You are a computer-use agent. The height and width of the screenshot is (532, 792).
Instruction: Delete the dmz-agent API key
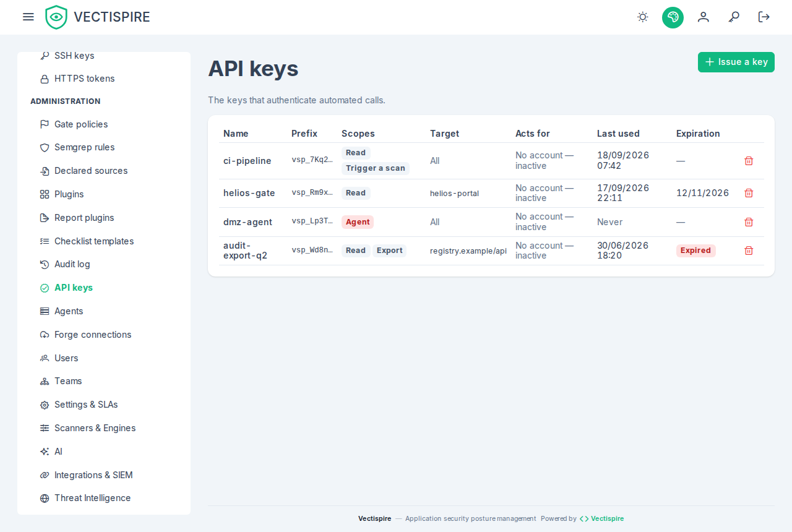749,222
